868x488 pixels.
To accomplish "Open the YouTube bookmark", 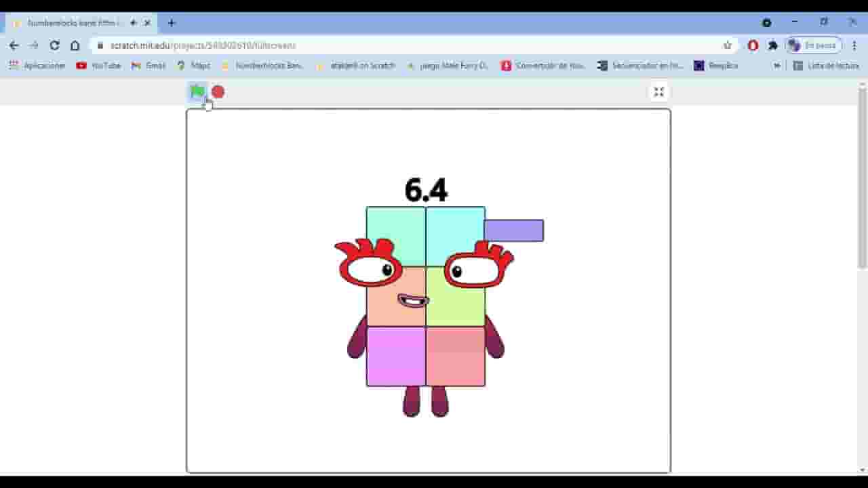I will point(98,66).
